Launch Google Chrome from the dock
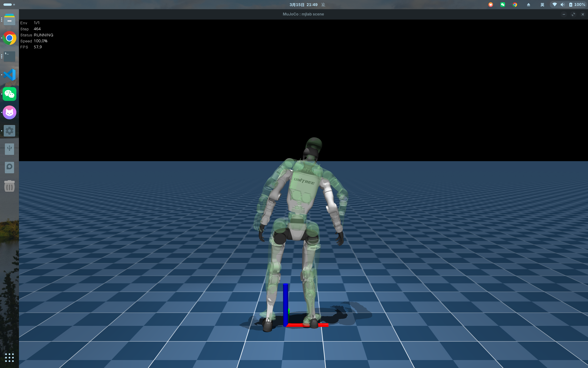Image resolution: width=588 pixels, height=368 pixels. (9, 38)
